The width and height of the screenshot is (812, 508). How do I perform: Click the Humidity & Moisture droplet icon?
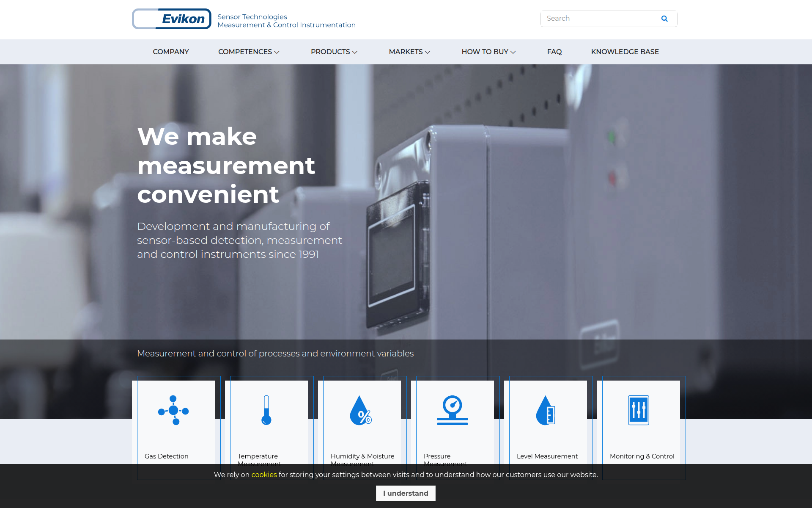tap(361, 410)
